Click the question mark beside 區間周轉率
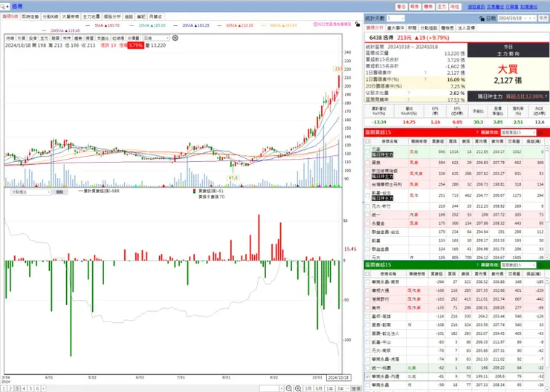 click(409, 99)
